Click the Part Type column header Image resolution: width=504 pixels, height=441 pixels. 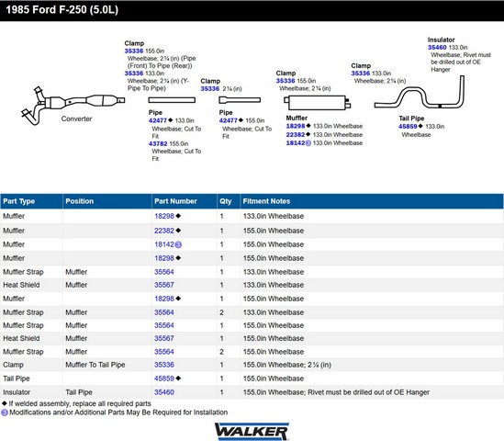[x=31, y=201]
